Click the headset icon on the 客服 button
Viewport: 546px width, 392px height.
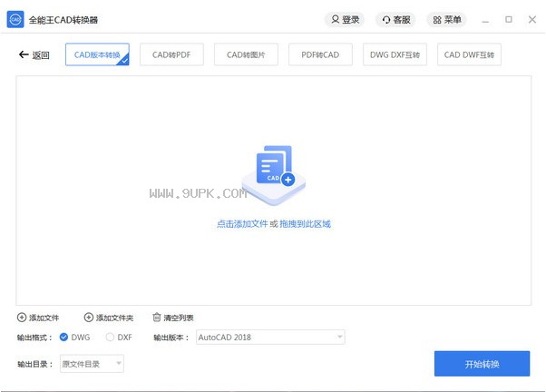(x=386, y=20)
